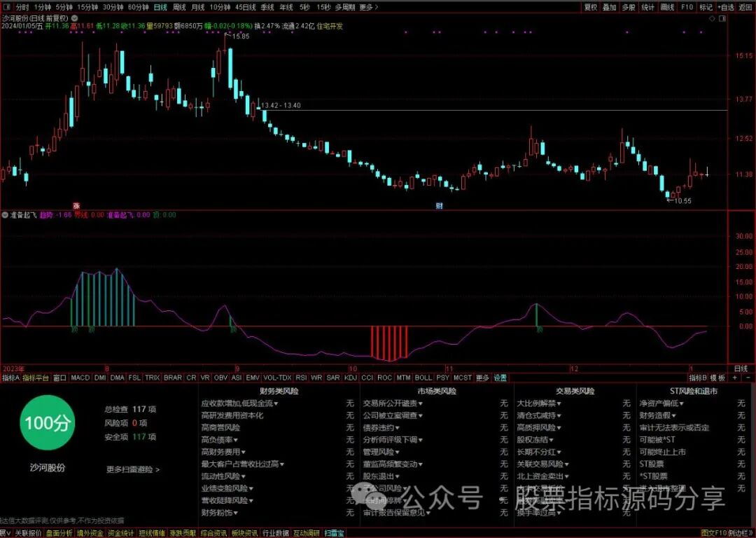
Task: Expand the 高财务费用 risk item
Action: pyautogui.click(x=223, y=452)
